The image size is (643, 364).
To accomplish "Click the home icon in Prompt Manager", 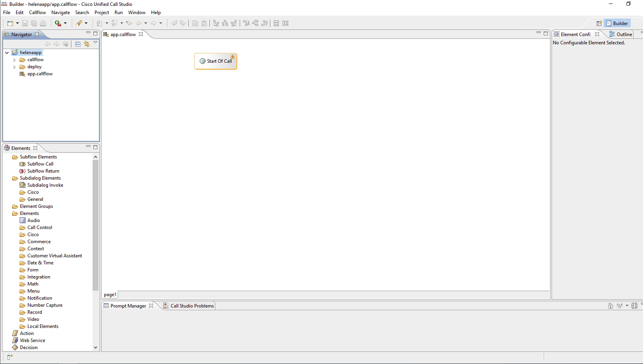I will point(610,306).
